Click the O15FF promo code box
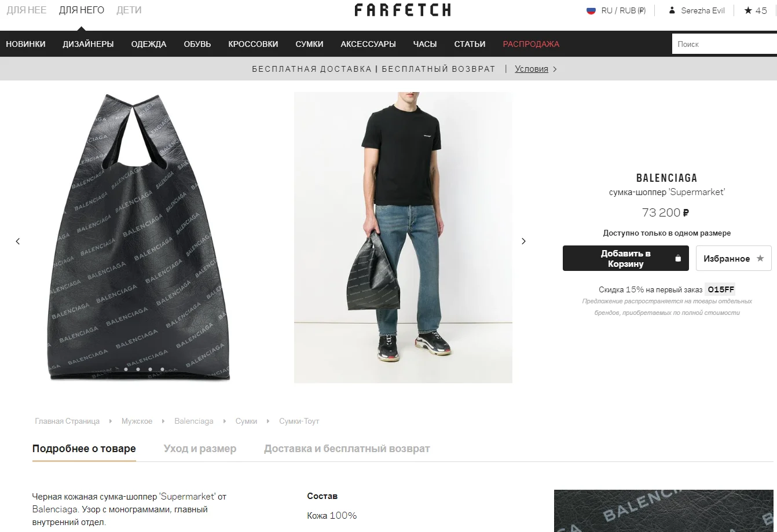The height and width of the screenshot is (532, 777). tap(721, 289)
